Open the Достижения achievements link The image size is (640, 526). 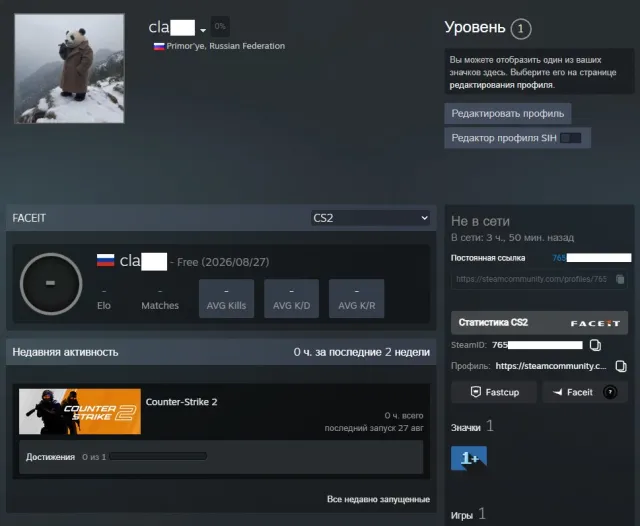click(50, 457)
